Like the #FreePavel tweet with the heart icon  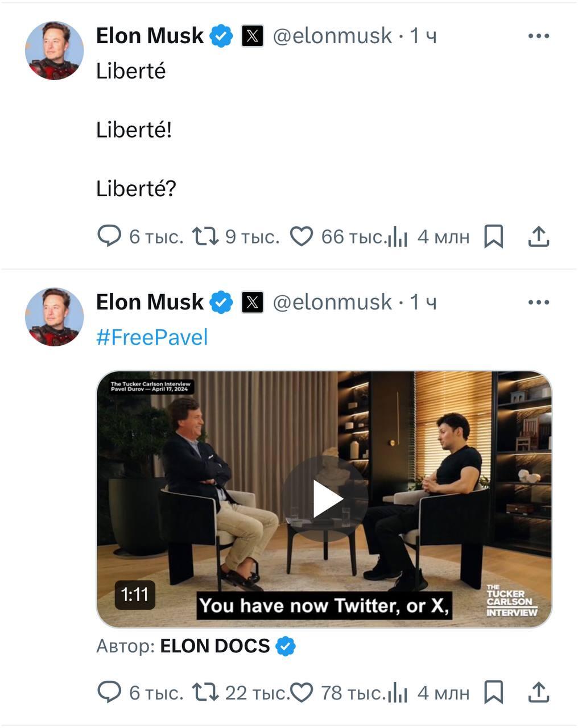tap(302, 693)
